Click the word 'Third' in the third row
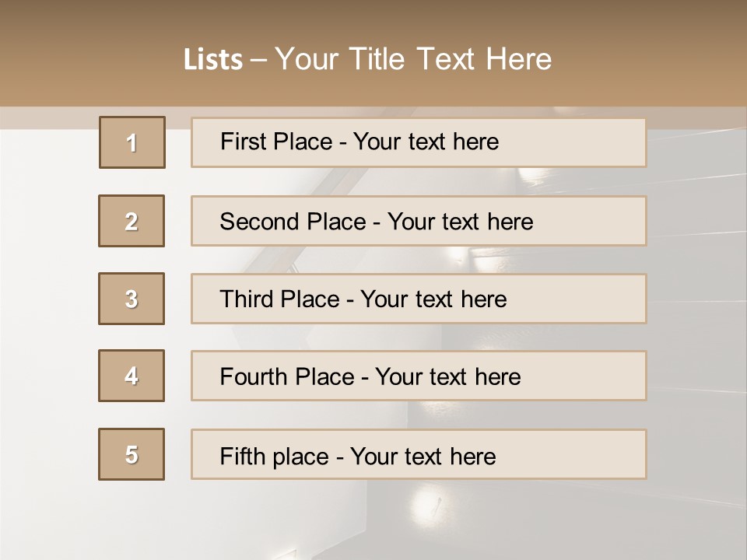The height and width of the screenshot is (560, 747). [246, 299]
